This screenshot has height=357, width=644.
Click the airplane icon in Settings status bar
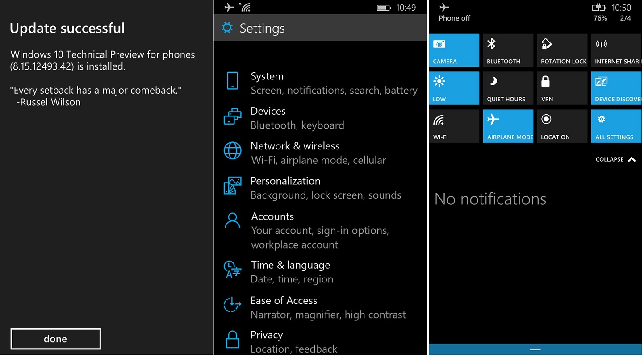229,7
